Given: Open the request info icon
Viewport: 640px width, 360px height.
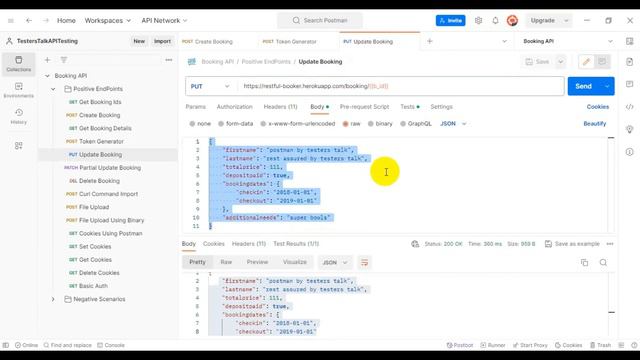Looking at the screenshot, I should [629, 152].
